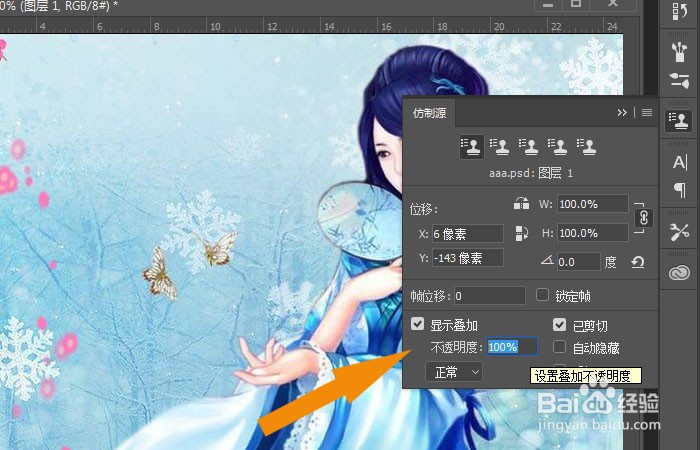The image size is (700, 450).
Task: Minimize the document window
Action: (x=548, y=4)
